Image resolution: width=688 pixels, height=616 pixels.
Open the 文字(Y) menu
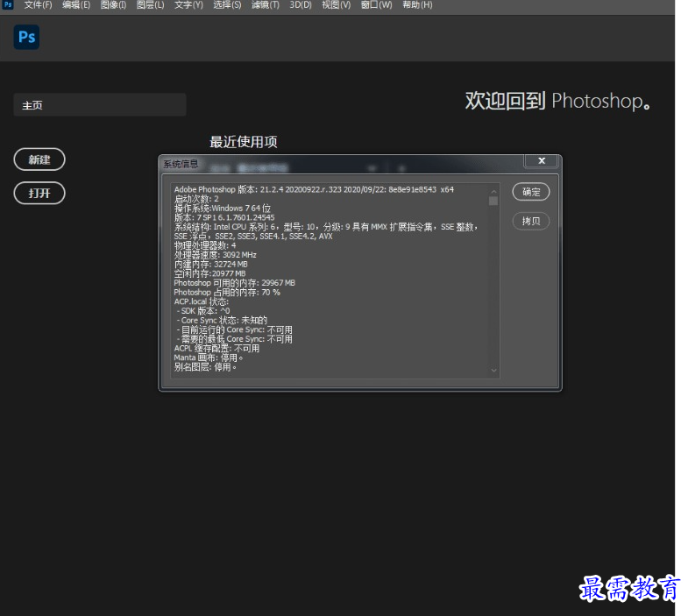point(188,5)
